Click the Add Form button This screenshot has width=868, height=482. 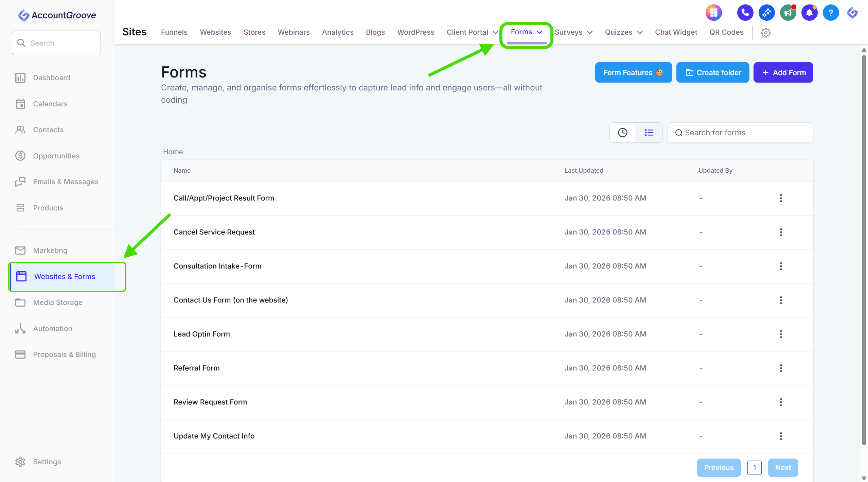click(783, 72)
